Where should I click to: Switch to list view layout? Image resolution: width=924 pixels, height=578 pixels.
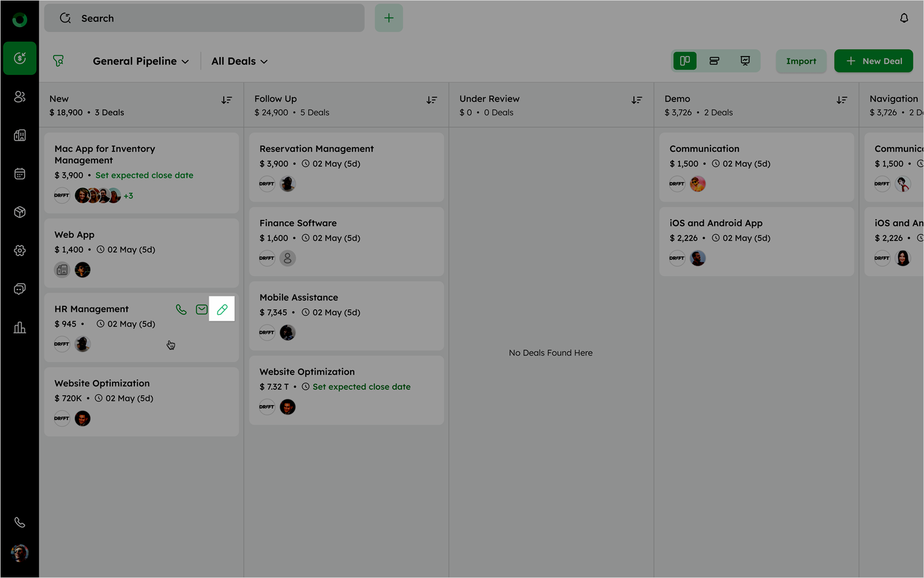[714, 61]
